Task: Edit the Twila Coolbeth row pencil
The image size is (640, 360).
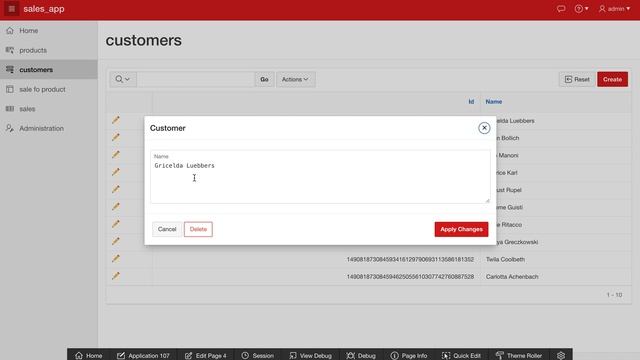Action: point(116,258)
